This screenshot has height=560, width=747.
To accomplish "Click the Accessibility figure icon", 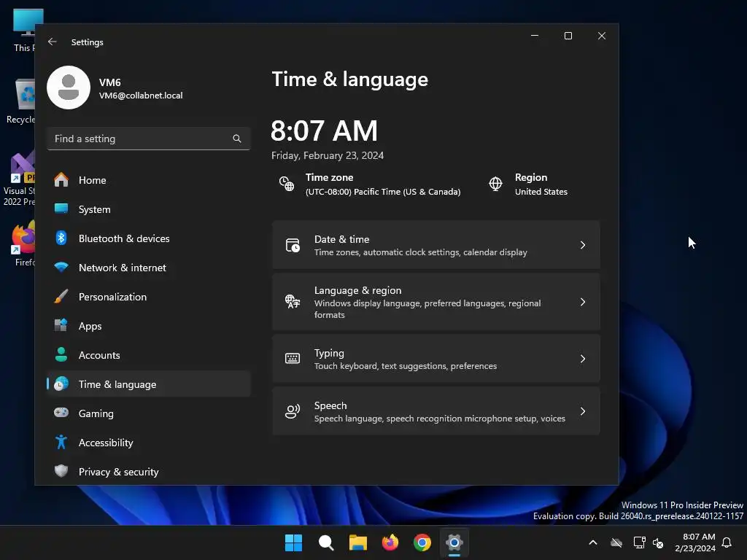I will pos(61,443).
